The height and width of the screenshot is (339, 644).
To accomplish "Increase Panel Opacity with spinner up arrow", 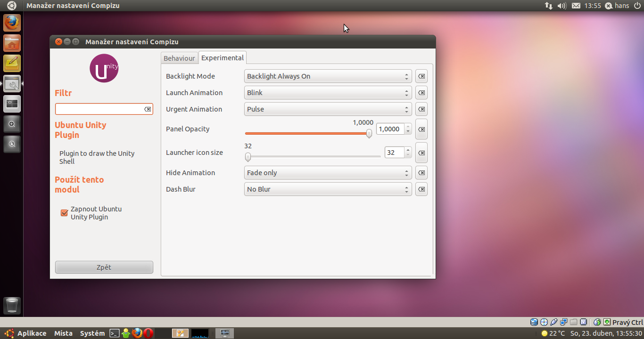I will 408,126.
